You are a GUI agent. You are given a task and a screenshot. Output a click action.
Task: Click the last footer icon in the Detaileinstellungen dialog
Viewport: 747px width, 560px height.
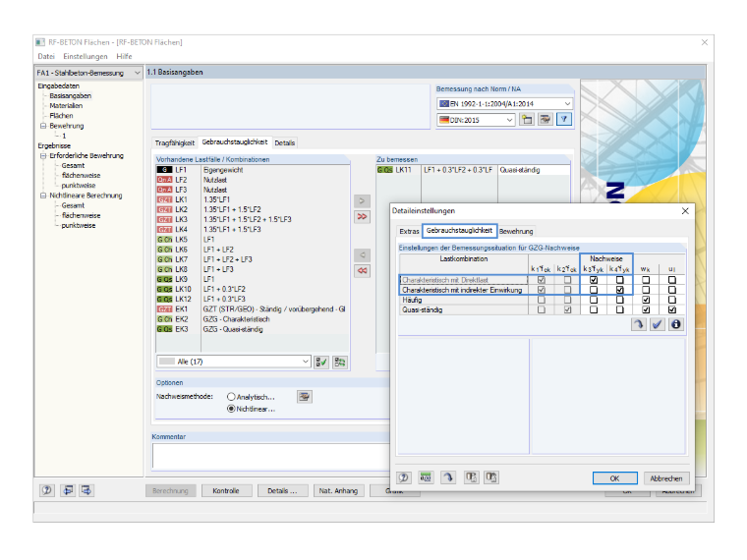[491, 477]
